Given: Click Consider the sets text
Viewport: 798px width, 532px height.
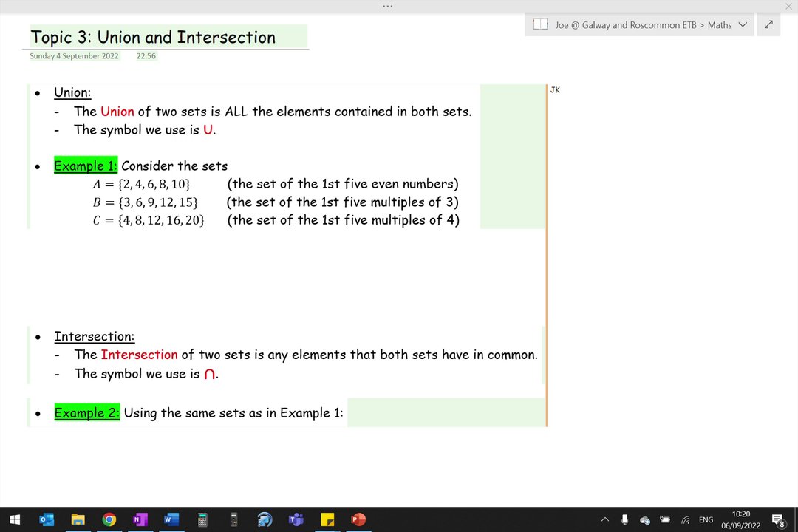Looking at the screenshot, I should 174,166.
